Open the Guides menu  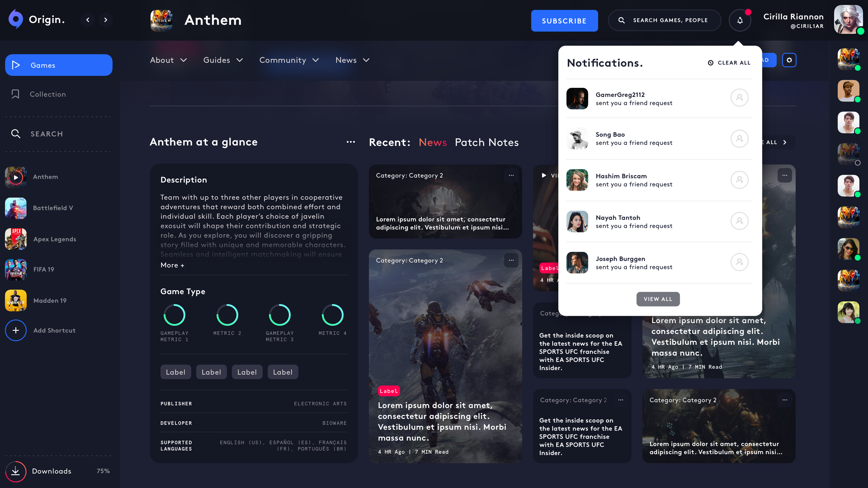tap(223, 60)
